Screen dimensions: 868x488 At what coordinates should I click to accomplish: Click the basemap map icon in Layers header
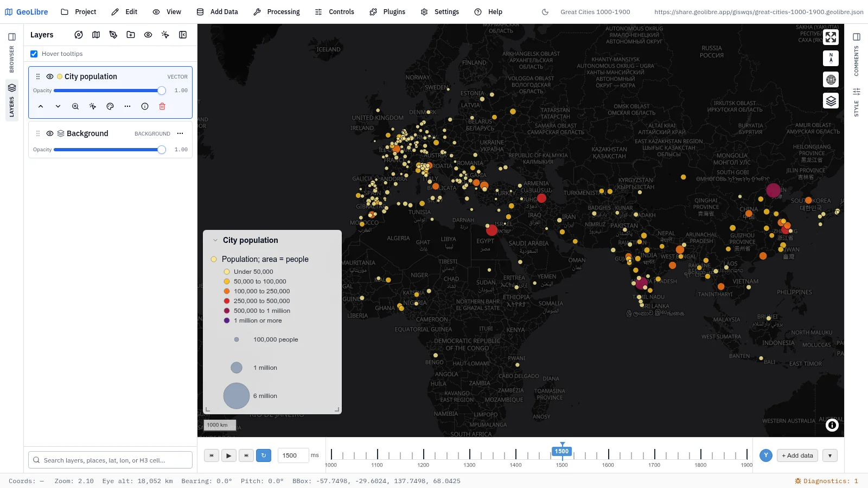[96, 35]
